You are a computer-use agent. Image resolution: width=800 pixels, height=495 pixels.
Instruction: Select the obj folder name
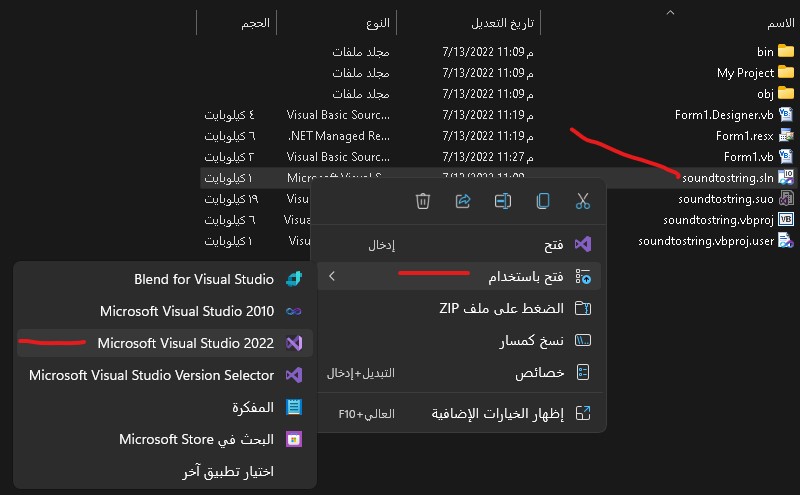pos(765,94)
